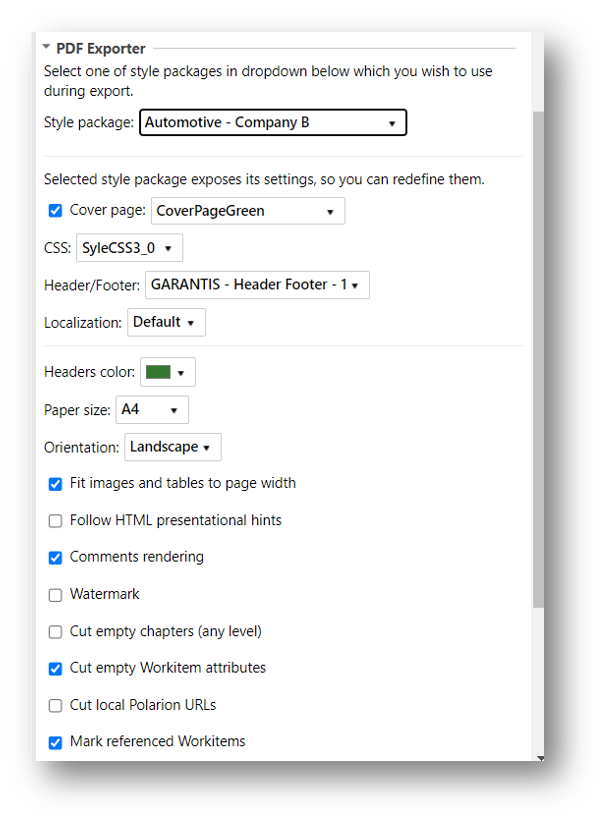The width and height of the screenshot is (606, 824).
Task: Enable the Watermark checkbox
Action: [55, 595]
